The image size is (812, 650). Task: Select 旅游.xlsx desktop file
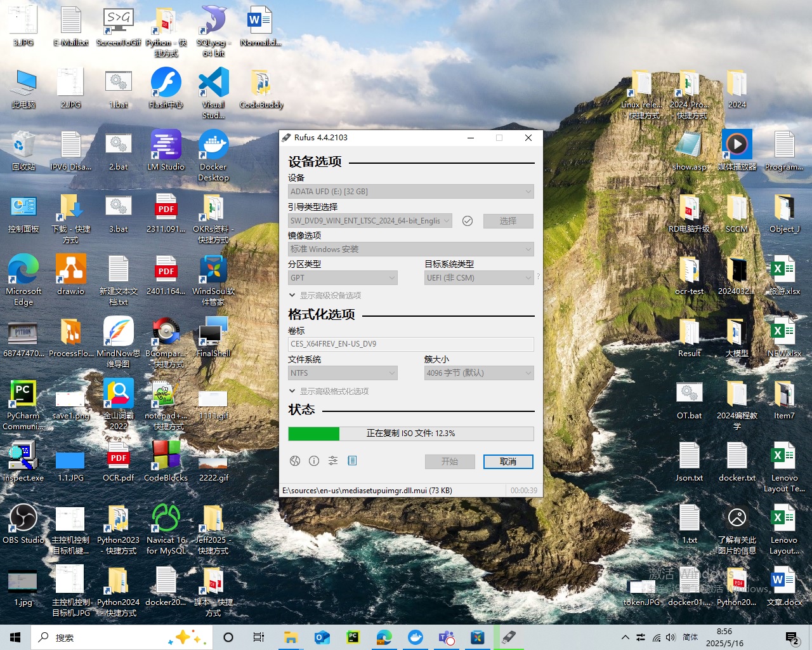pyautogui.click(x=785, y=275)
